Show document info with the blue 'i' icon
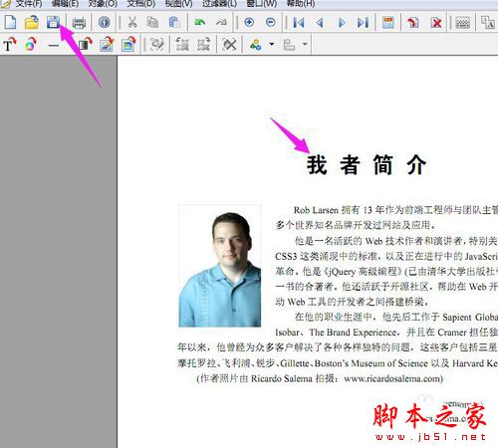 (x=105, y=22)
